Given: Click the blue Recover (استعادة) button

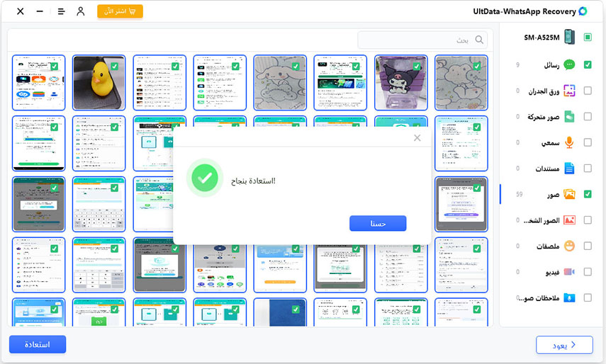Looking at the screenshot, I should (x=38, y=344).
